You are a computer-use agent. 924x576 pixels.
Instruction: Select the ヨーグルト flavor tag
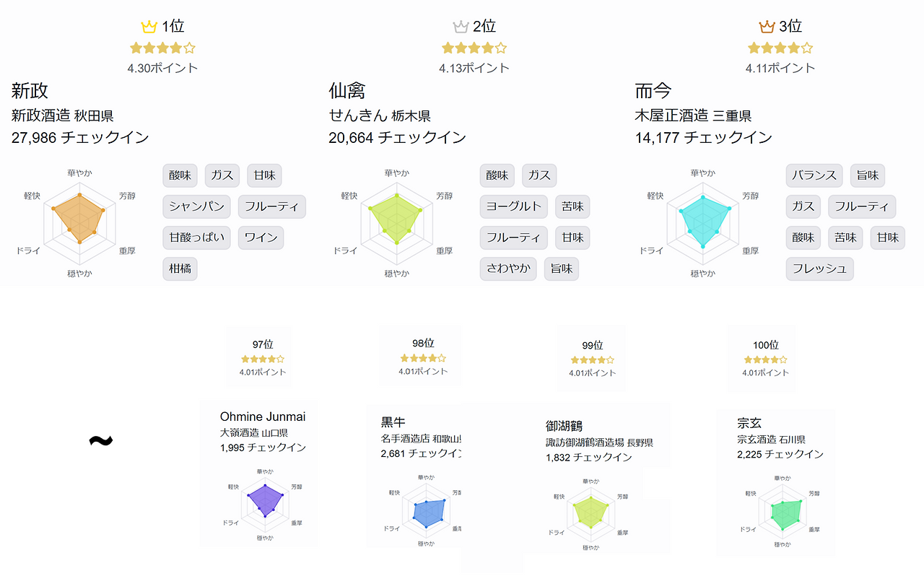(513, 206)
